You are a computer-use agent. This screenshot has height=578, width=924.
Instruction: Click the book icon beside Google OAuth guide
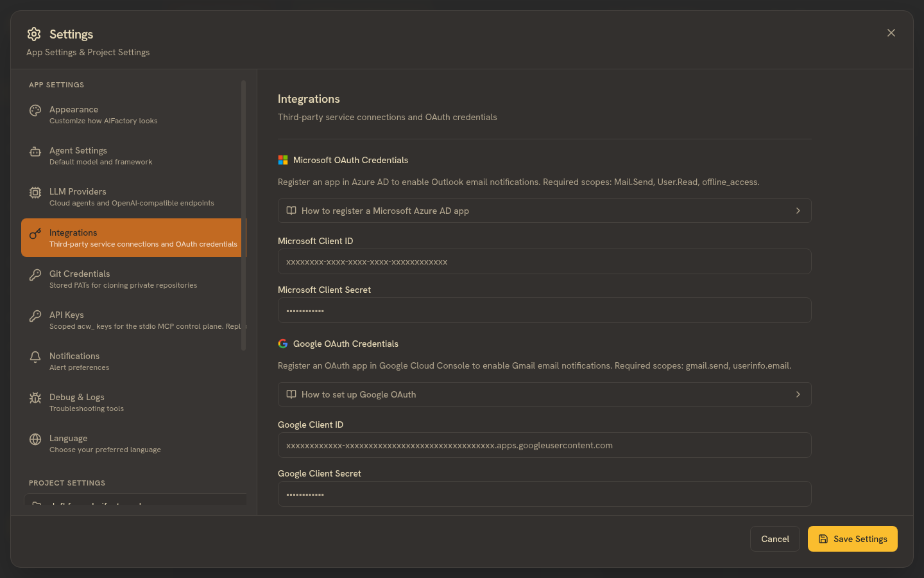pos(291,394)
